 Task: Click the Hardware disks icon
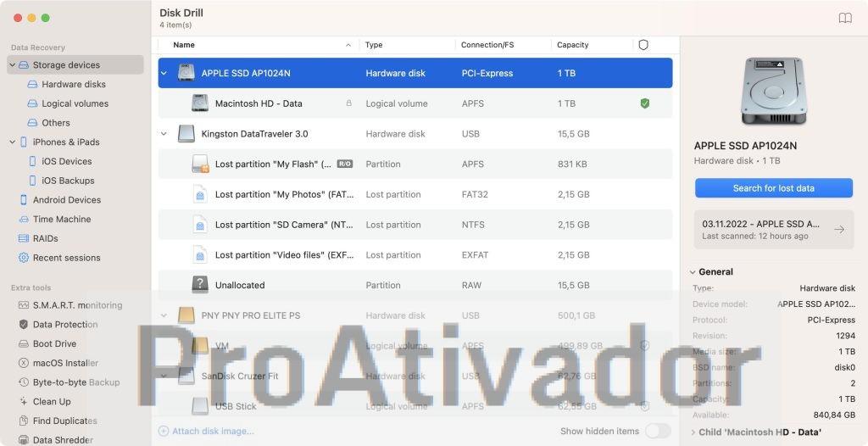(33, 84)
